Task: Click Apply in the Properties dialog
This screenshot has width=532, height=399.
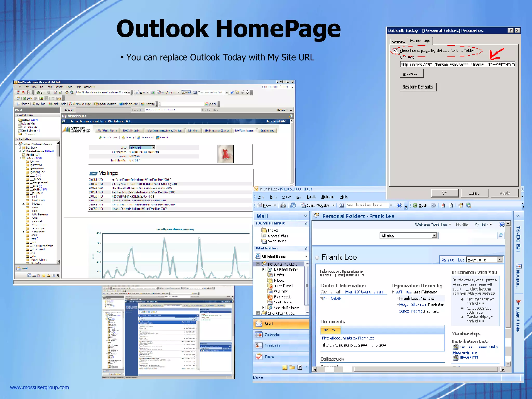Action: click(504, 193)
